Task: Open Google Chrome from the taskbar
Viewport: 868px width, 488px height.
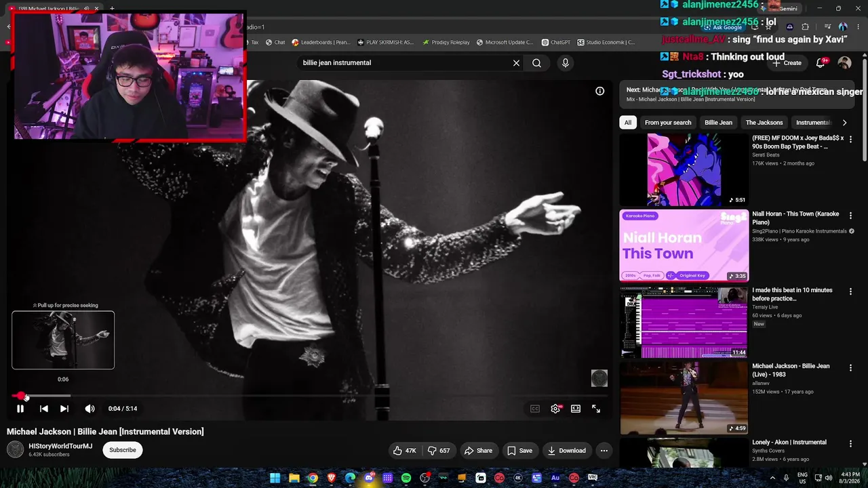Action: tap(313, 478)
